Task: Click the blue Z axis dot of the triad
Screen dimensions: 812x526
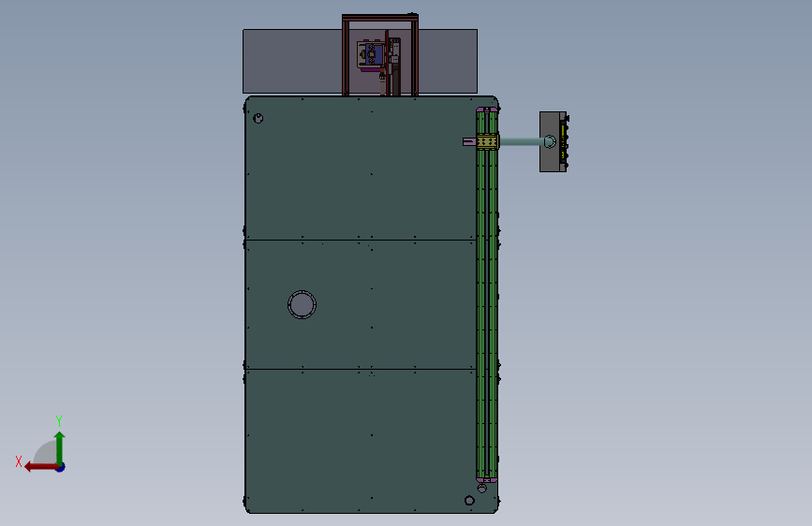Action: coord(61,467)
